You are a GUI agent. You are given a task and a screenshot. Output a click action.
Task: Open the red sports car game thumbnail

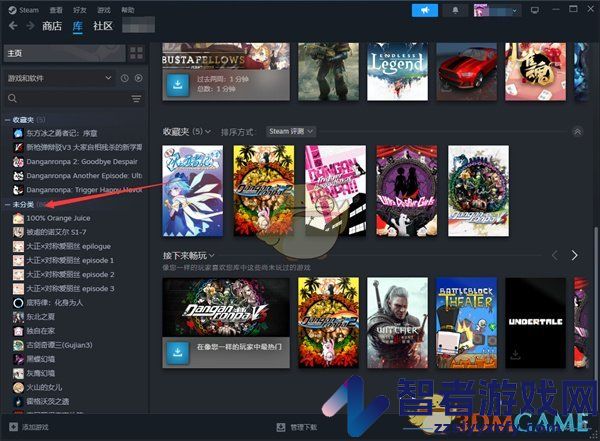[466, 72]
